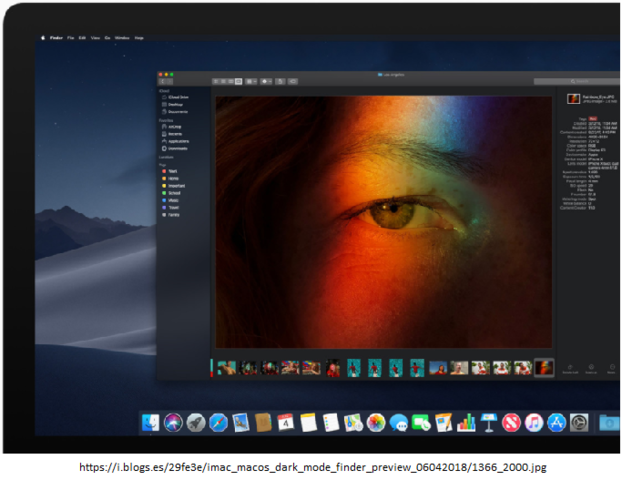Select the purple Travel tag in the sidebar
Viewport: 622px width, 480px height.
[x=171, y=207]
